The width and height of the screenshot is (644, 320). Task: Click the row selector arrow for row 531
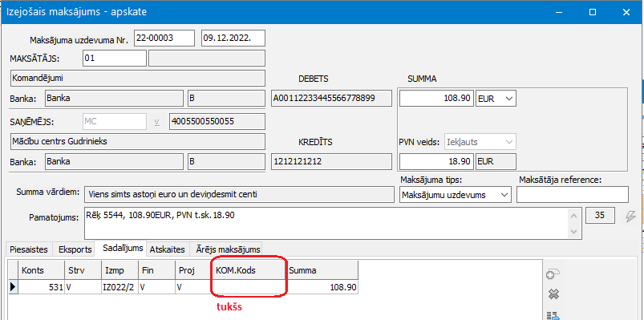click(13, 287)
